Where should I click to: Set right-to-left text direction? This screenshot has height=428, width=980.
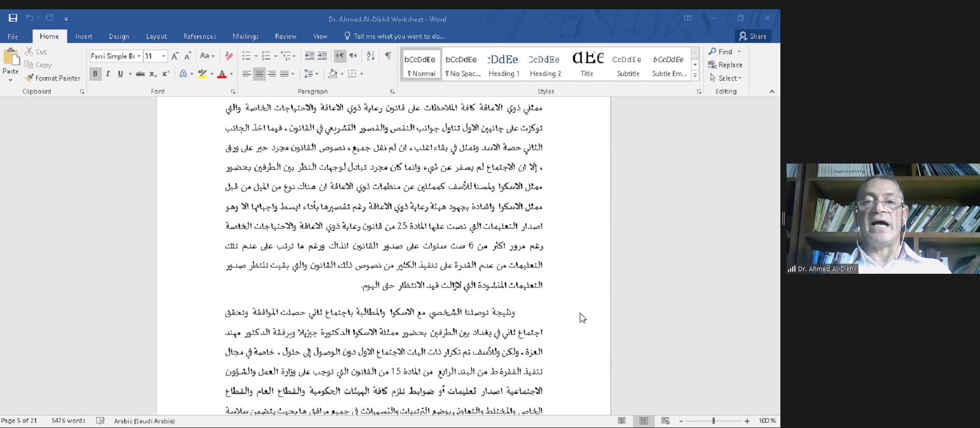click(x=353, y=56)
